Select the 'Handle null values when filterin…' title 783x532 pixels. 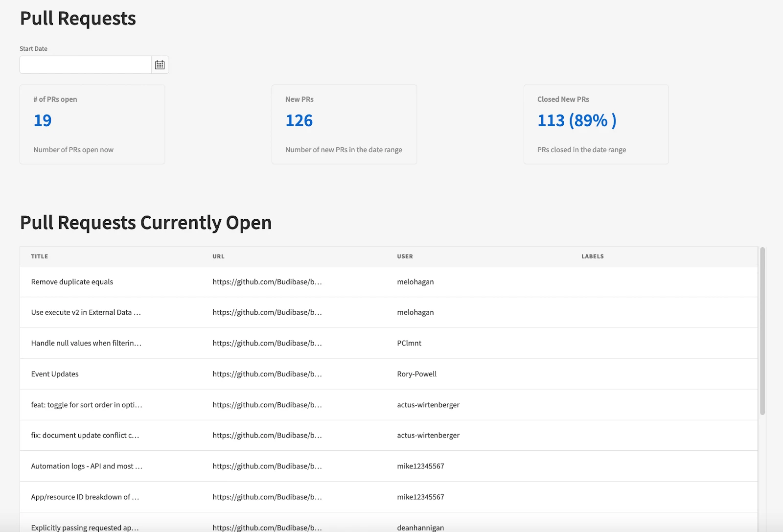[86, 343]
